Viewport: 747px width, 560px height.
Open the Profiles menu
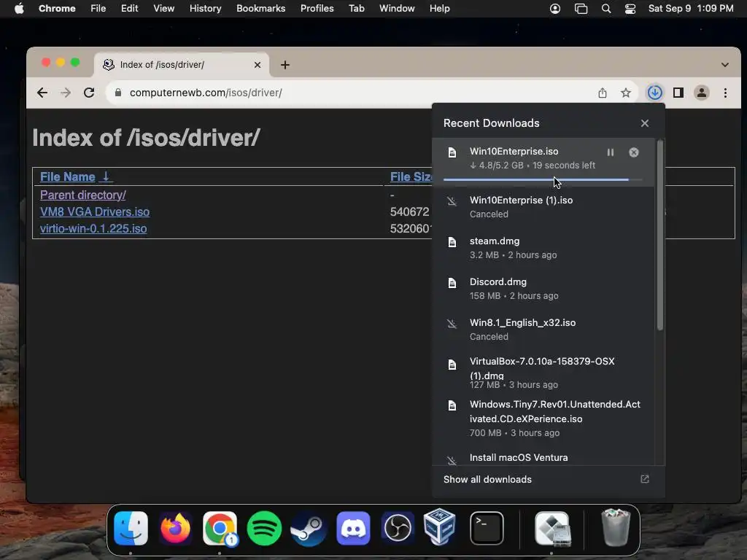(317, 9)
